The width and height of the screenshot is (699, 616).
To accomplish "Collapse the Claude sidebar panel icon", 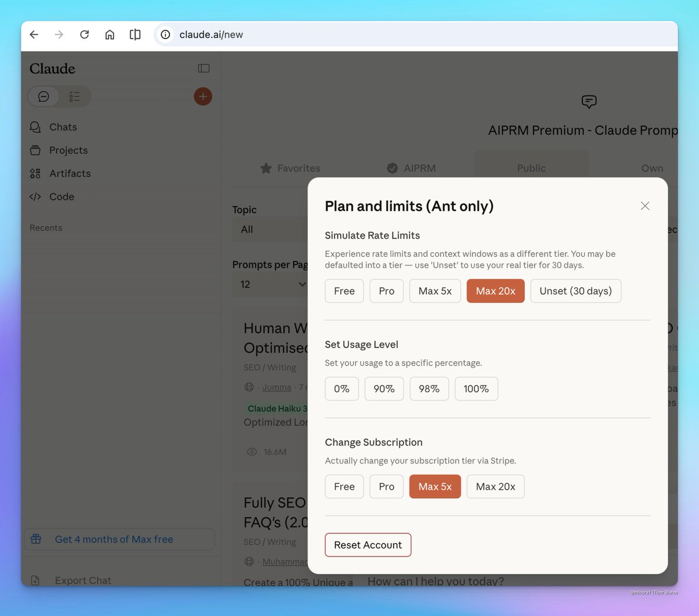I will click(203, 68).
